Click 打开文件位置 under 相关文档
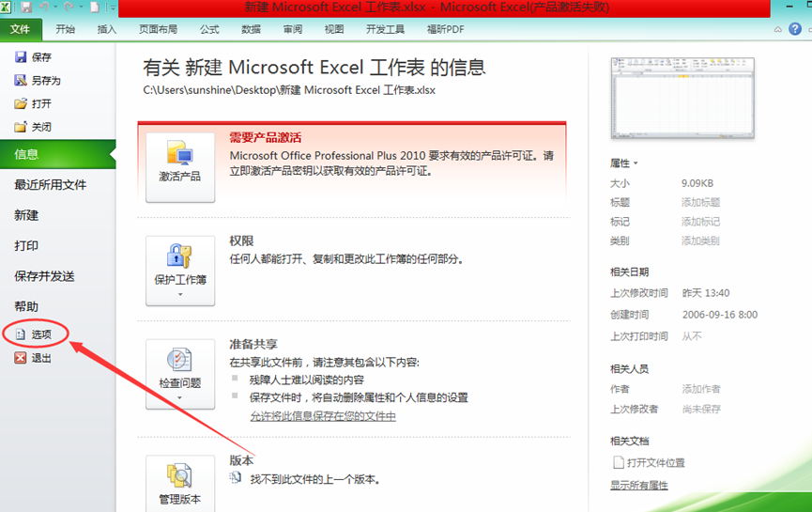This screenshot has height=512, width=812. pyautogui.click(x=650, y=462)
